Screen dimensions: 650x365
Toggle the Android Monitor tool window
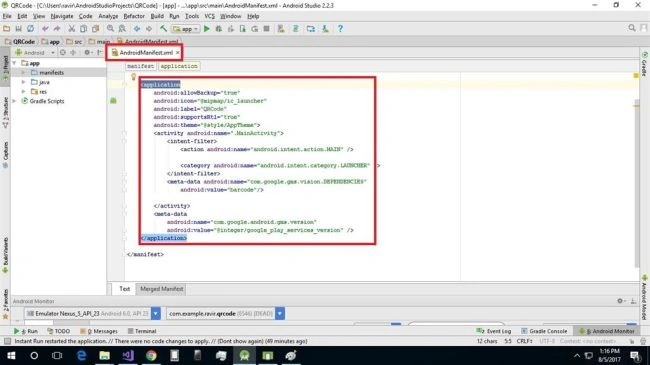606,331
